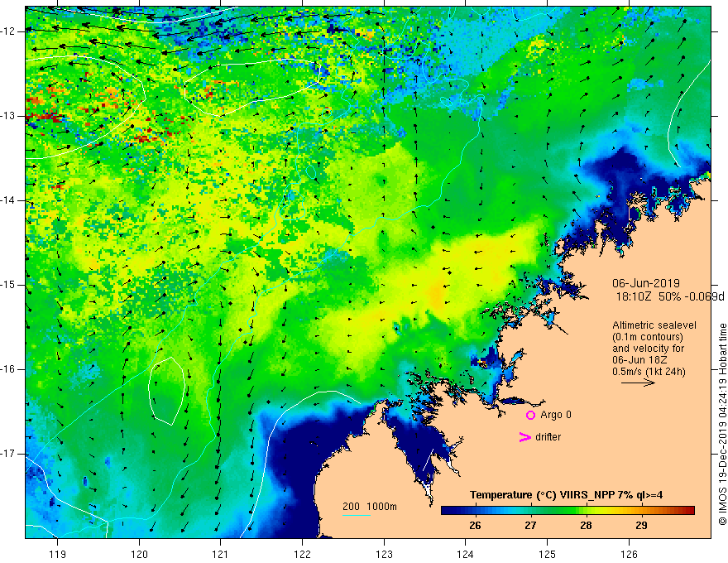Click longitude label 122 on bottom axis
This screenshot has width=728, height=563.
[302, 554]
